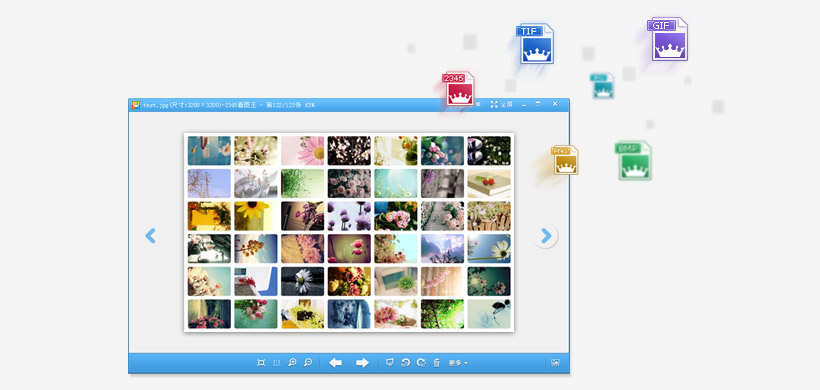Click the left chevron beside the image

tap(151, 236)
